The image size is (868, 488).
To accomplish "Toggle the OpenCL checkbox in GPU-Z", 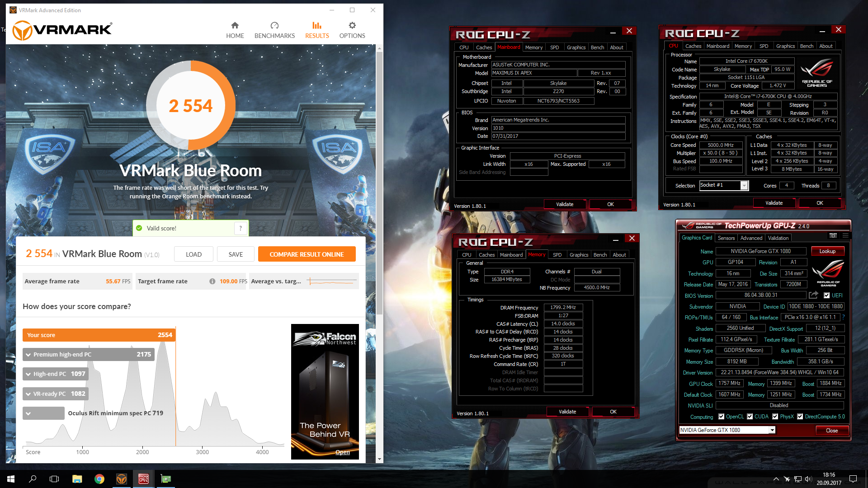I will pyautogui.click(x=721, y=417).
